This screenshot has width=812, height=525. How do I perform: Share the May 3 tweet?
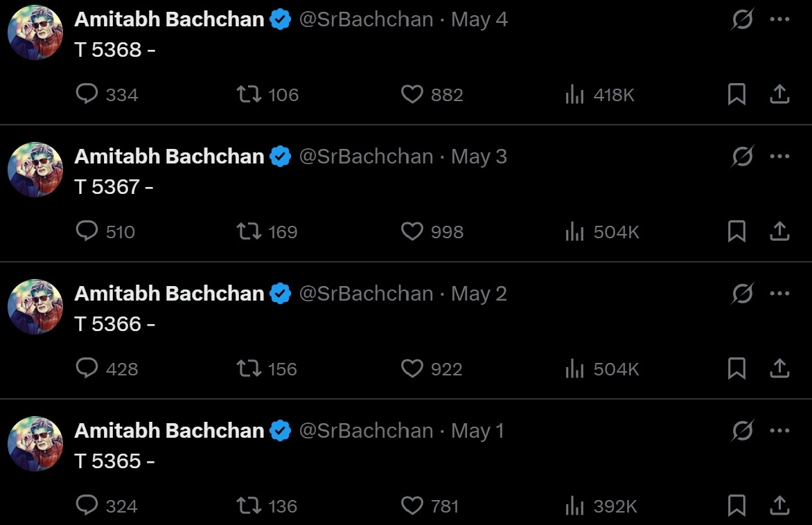pos(779,231)
